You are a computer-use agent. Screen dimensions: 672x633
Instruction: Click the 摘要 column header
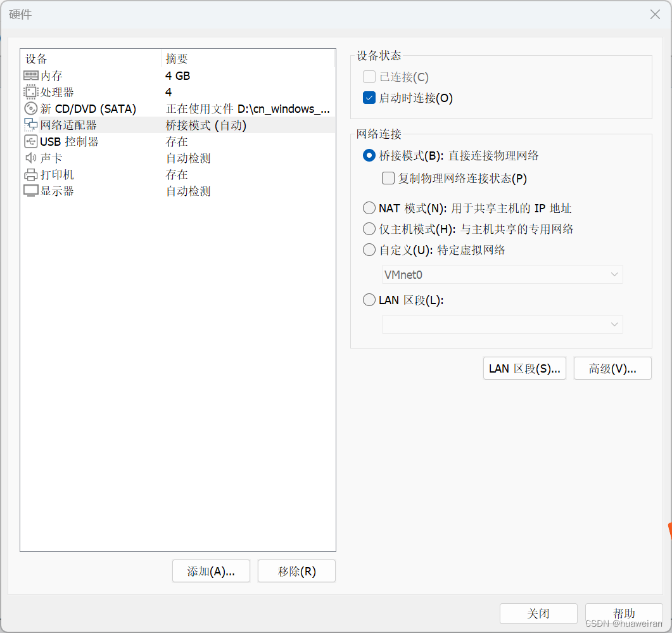[x=177, y=59]
